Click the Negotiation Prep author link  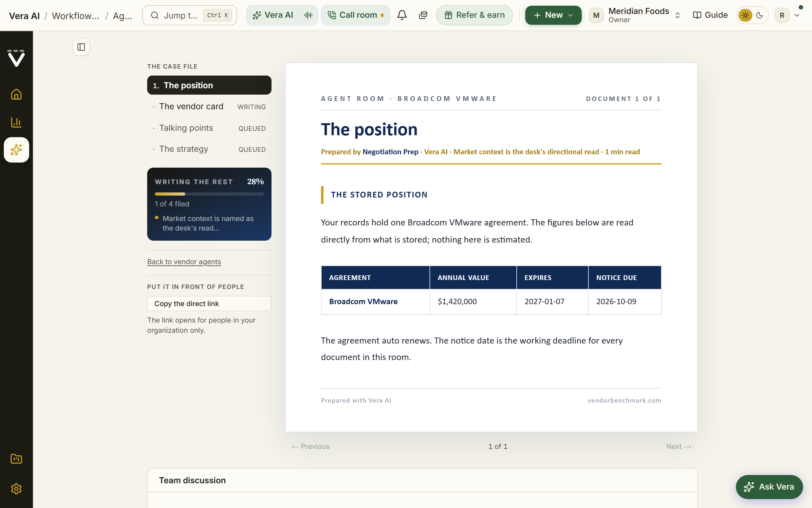pos(390,152)
